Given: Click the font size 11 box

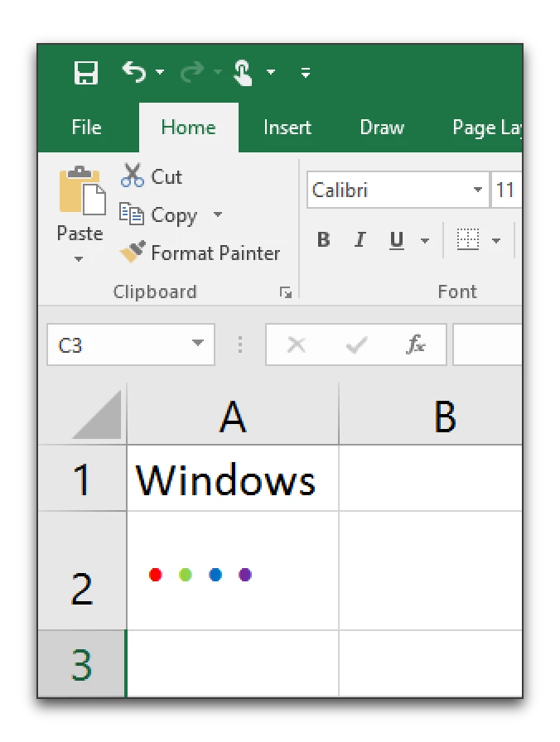Looking at the screenshot, I should [507, 190].
